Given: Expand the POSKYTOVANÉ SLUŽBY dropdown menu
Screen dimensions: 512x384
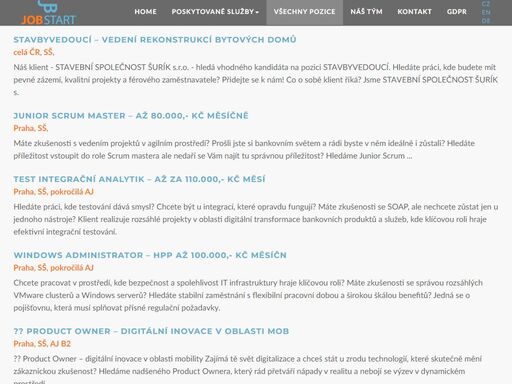Looking at the screenshot, I should (215, 12).
